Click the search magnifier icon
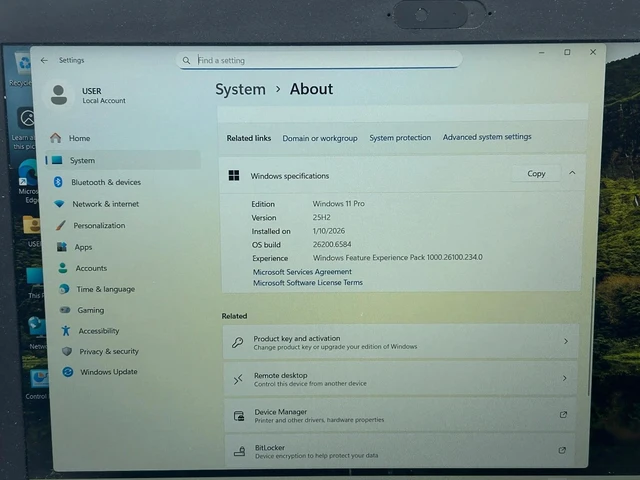The image size is (640, 480). 186,60
